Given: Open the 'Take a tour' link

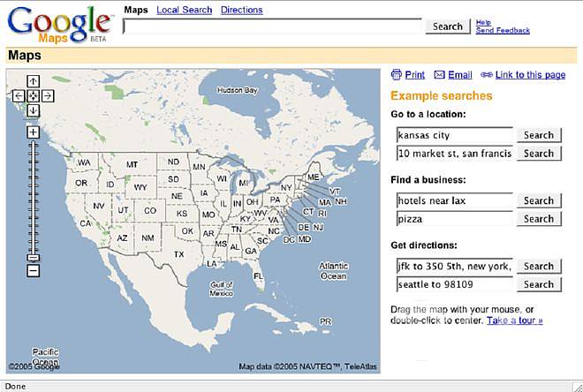Looking at the screenshot, I should pos(515,320).
